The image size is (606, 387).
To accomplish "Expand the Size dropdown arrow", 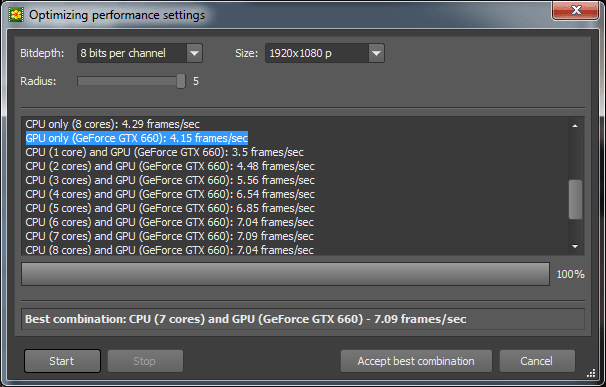I will coord(376,53).
